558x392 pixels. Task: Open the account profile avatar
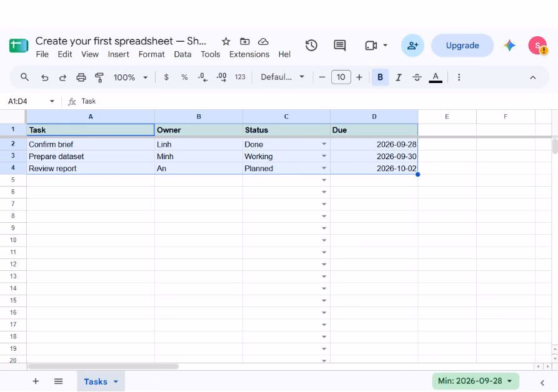(537, 46)
